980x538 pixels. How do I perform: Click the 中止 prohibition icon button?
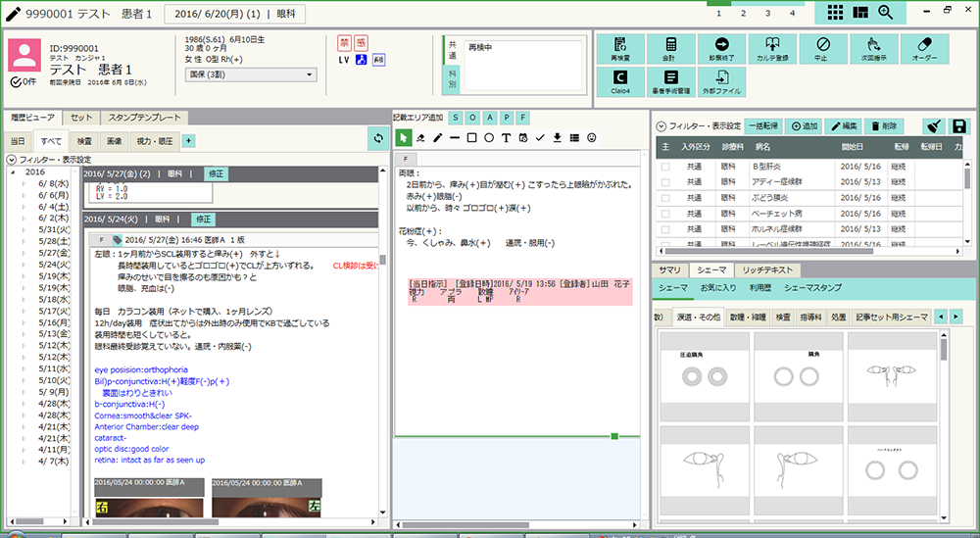pyautogui.click(x=823, y=49)
